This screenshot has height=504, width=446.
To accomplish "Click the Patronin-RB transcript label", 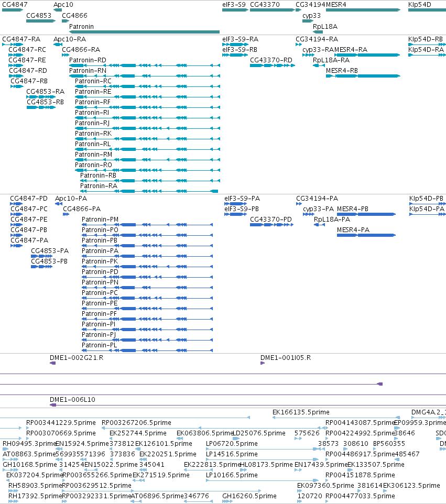I will pyautogui.click(x=98, y=176).
